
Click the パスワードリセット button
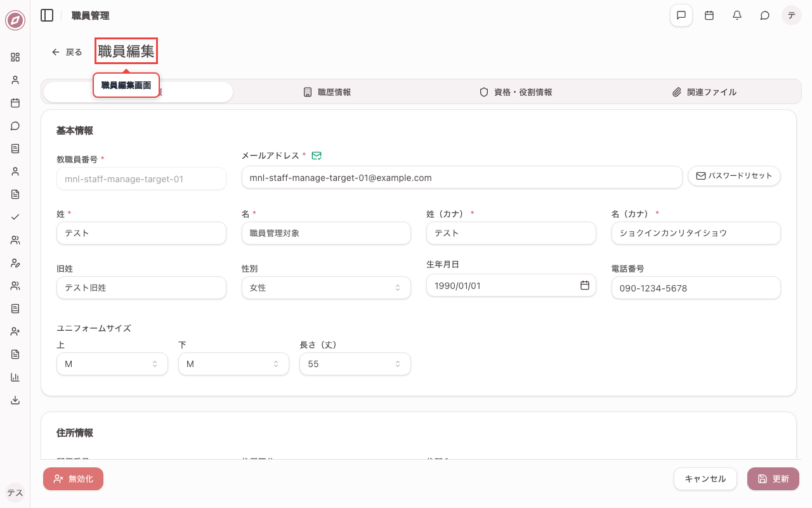click(734, 176)
